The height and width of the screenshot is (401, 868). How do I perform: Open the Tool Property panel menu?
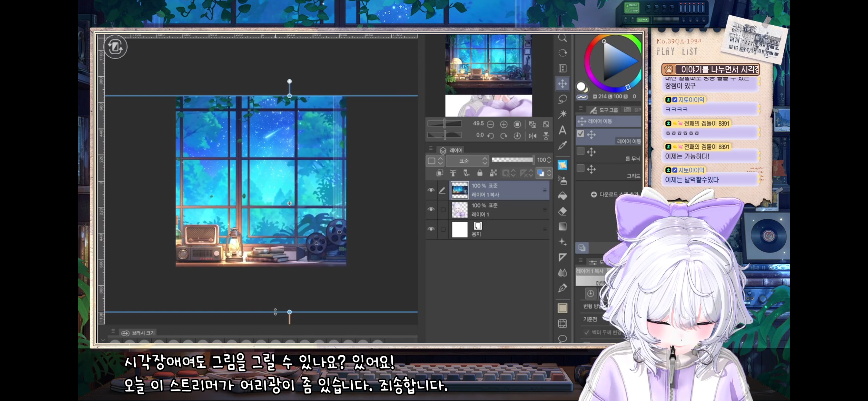(x=580, y=260)
